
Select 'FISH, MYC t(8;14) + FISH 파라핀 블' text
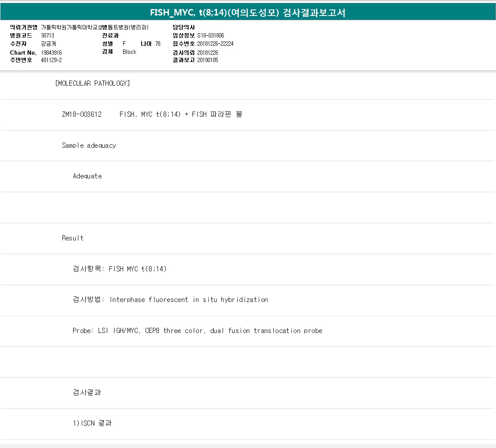tap(181, 114)
